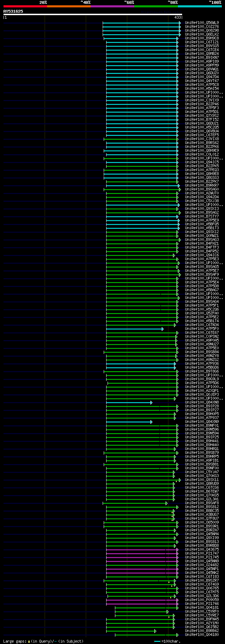The width and height of the screenshot is (225, 644).
Task: Open hit UniRef100_C0Z276
Action: (202, 27)
